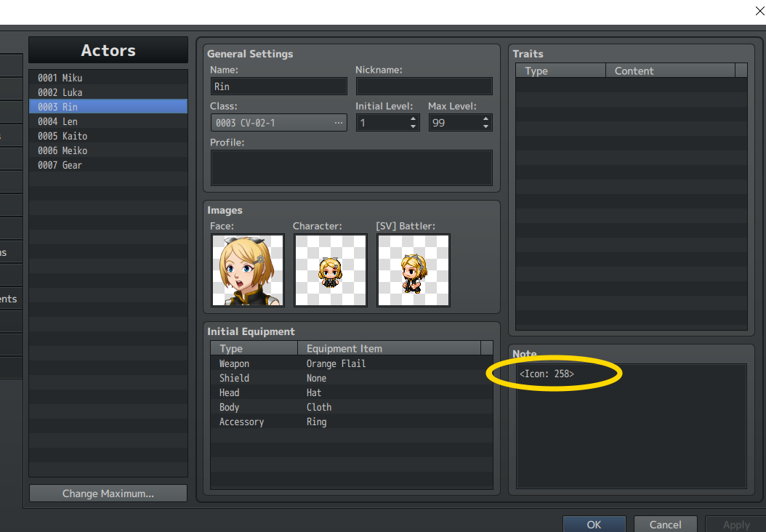Viewport: 766px width, 532px height.
Task: Select actor 0001 Miku
Action: (108, 78)
